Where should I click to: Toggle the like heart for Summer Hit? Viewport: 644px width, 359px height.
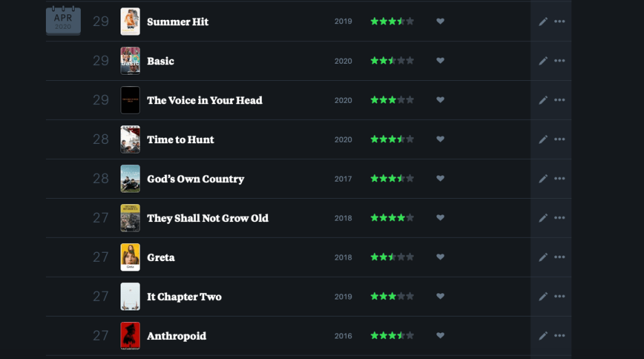pyautogui.click(x=441, y=21)
